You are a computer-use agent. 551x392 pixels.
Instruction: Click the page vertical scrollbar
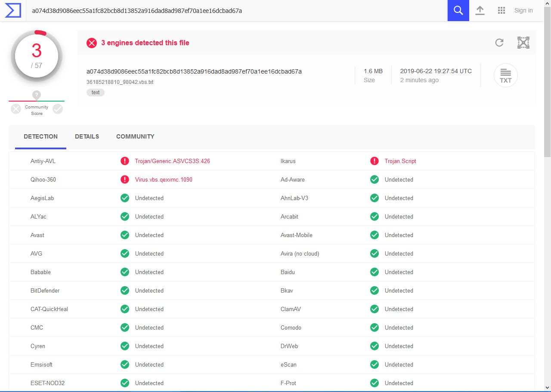pyautogui.click(x=547, y=86)
